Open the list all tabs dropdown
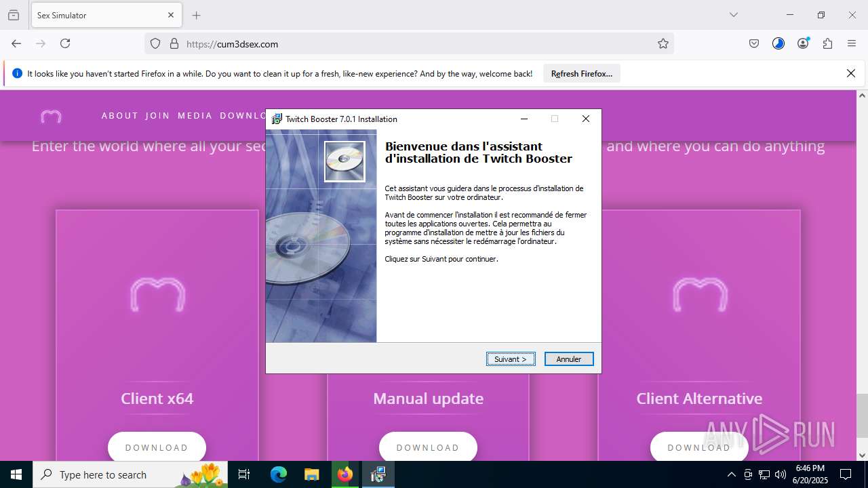Screen dimensions: 868x488 [x=733, y=15]
